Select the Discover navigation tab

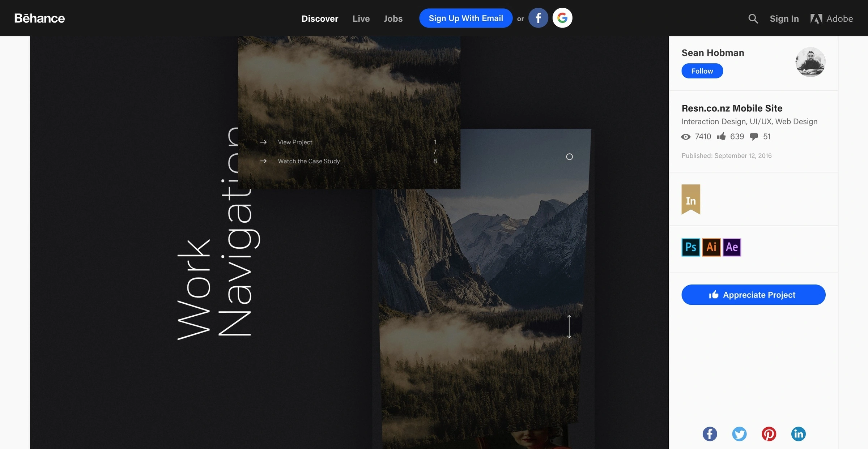coord(320,18)
